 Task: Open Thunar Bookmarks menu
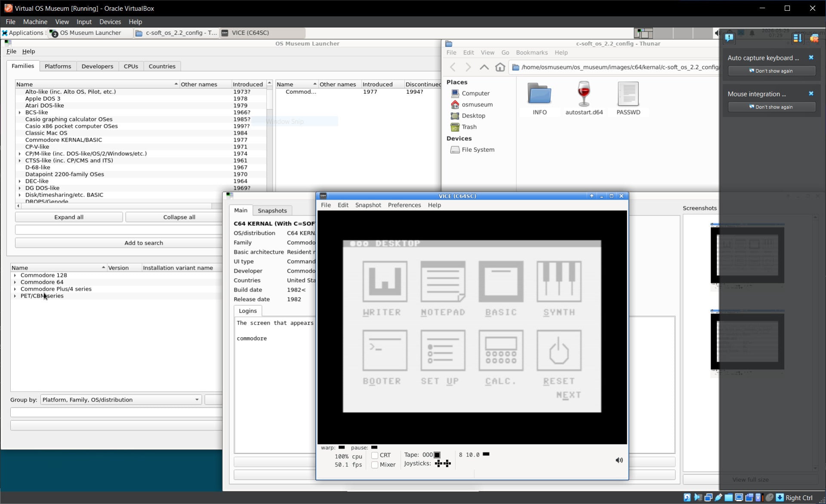(x=531, y=52)
